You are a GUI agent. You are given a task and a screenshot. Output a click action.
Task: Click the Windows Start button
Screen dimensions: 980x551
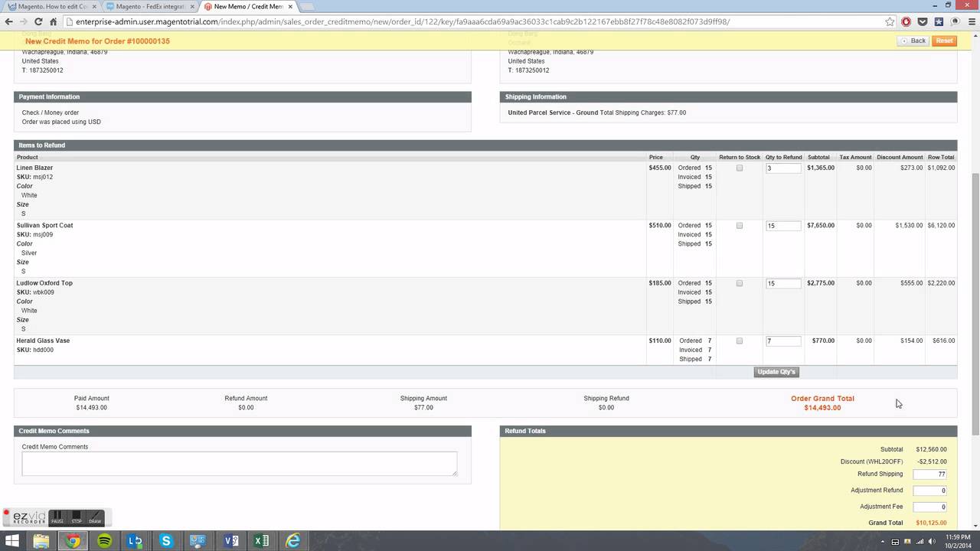pyautogui.click(x=11, y=541)
